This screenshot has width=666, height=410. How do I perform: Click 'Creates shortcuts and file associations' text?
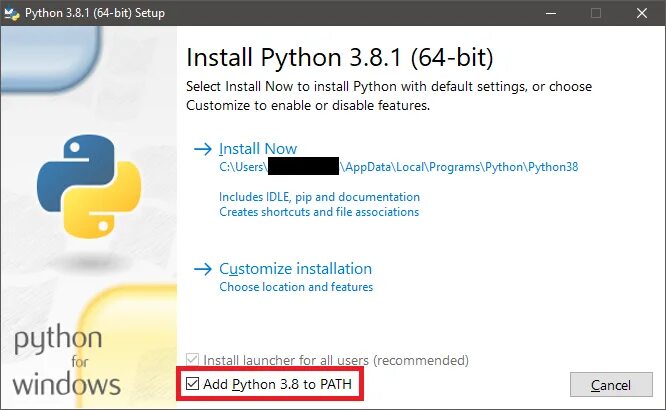(319, 212)
